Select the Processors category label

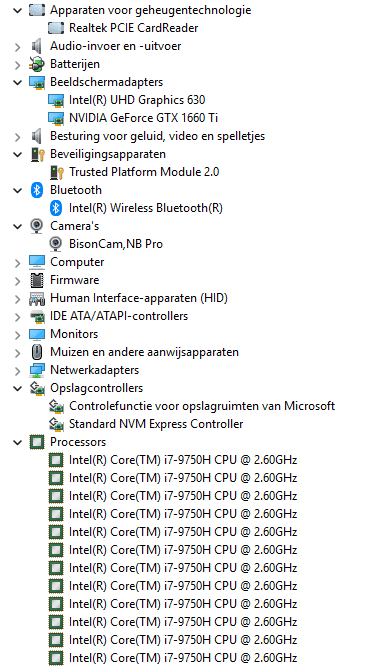point(78,442)
